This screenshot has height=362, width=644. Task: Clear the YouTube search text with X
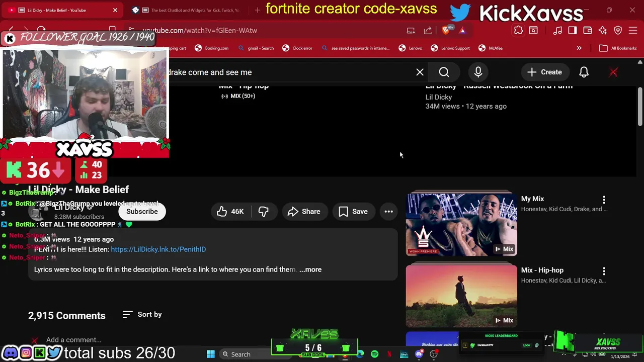(420, 72)
